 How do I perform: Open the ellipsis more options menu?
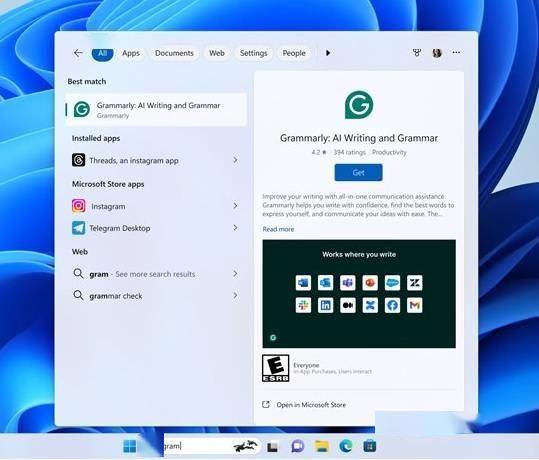(456, 53)
